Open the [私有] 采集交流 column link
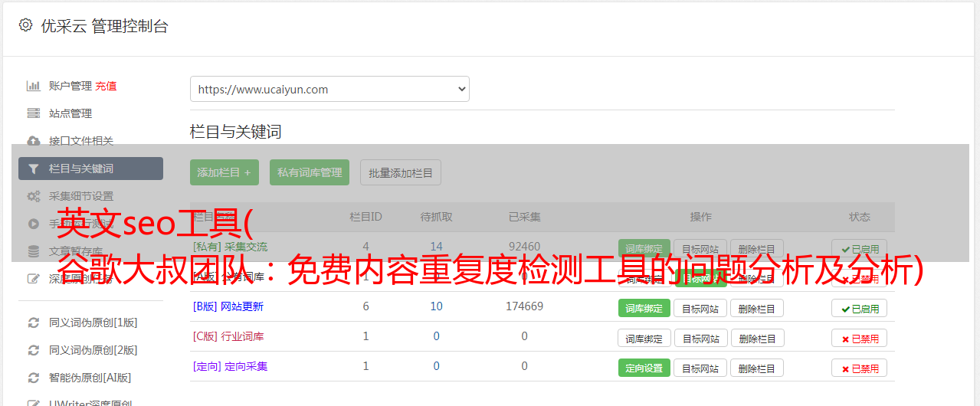 tap(231, 247)
